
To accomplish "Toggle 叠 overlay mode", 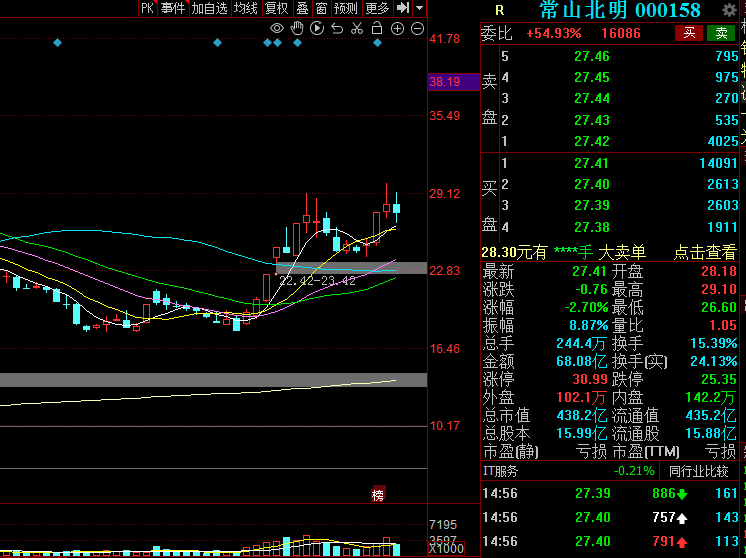I will pos(303,8).
